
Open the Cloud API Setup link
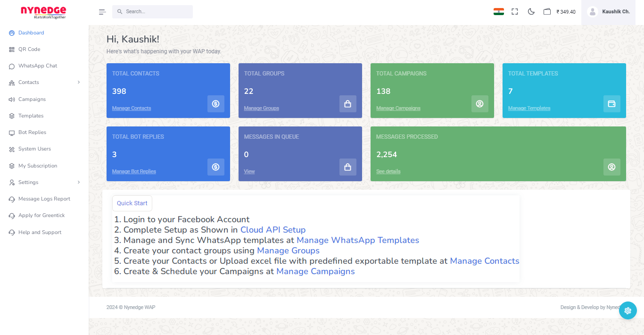point(273,230)
